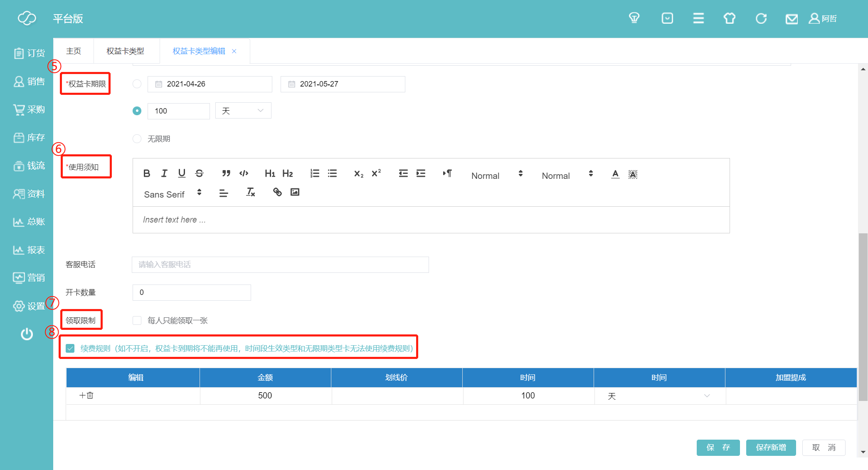Open the mail envelope icon

click(x=792, y=19)
